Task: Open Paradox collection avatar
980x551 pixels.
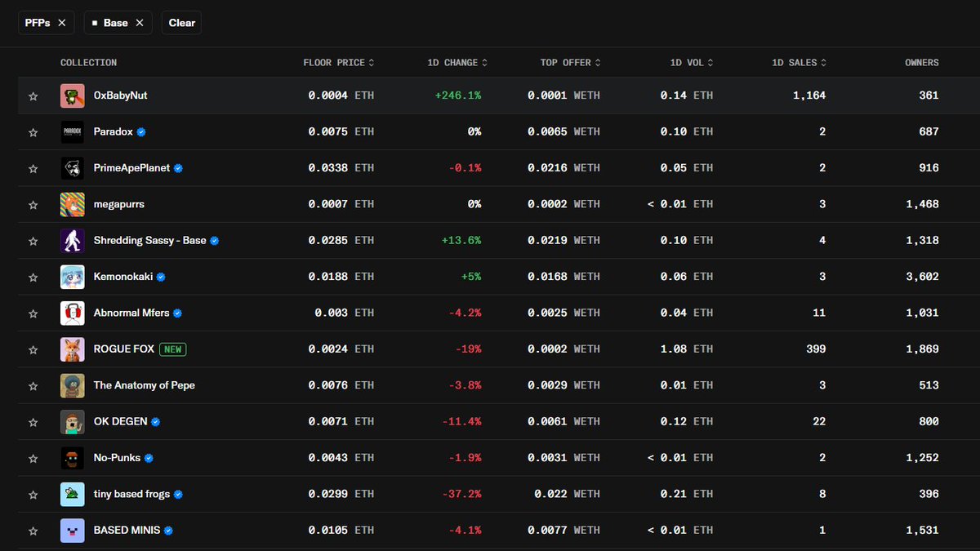Action: (73, 131)
